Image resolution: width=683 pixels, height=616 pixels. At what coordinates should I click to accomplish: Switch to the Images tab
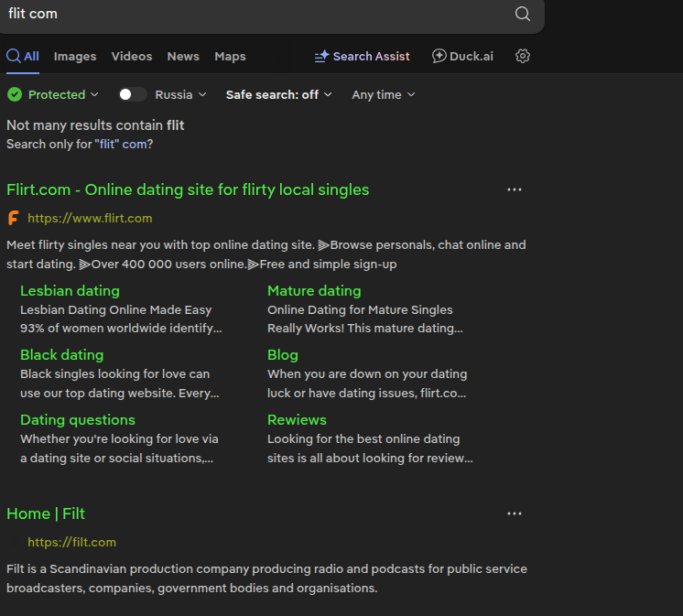(x=75, y=56)
